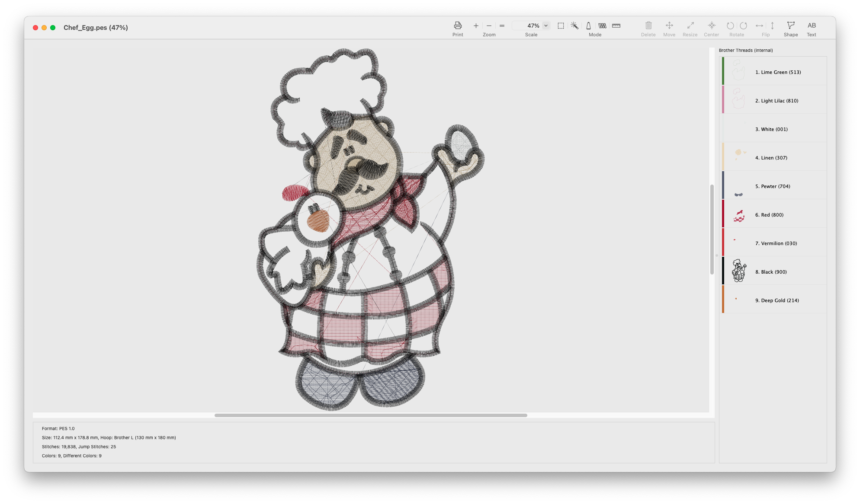Select the ruler measure mode
860x504 pixels.
point(616,26)
